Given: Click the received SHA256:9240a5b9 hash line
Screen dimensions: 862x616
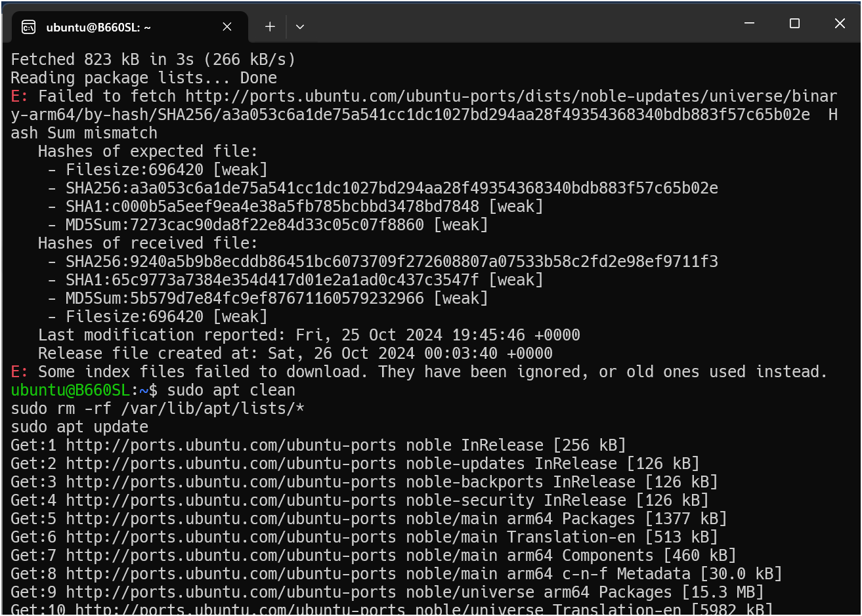Looking at the screenshot, I should (383, 262).
